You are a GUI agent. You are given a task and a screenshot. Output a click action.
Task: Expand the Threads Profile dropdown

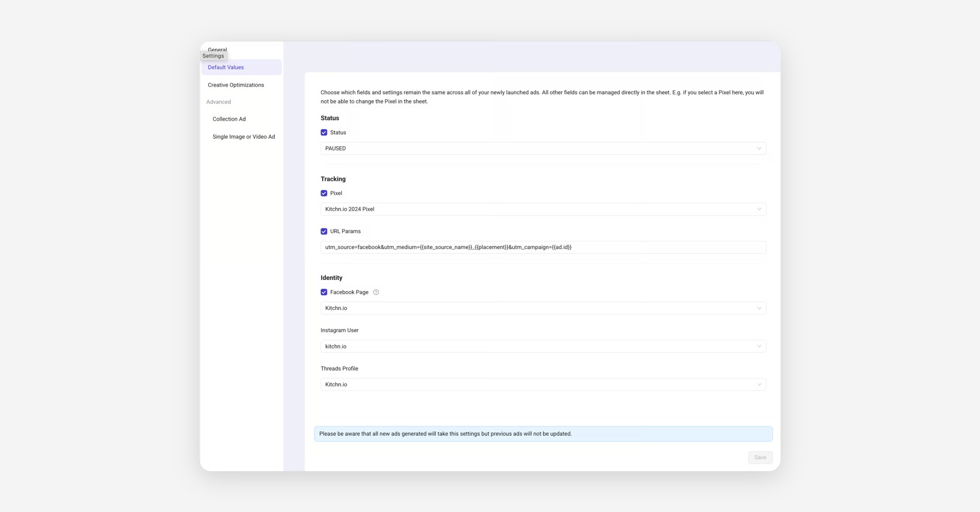pos(539,384)
